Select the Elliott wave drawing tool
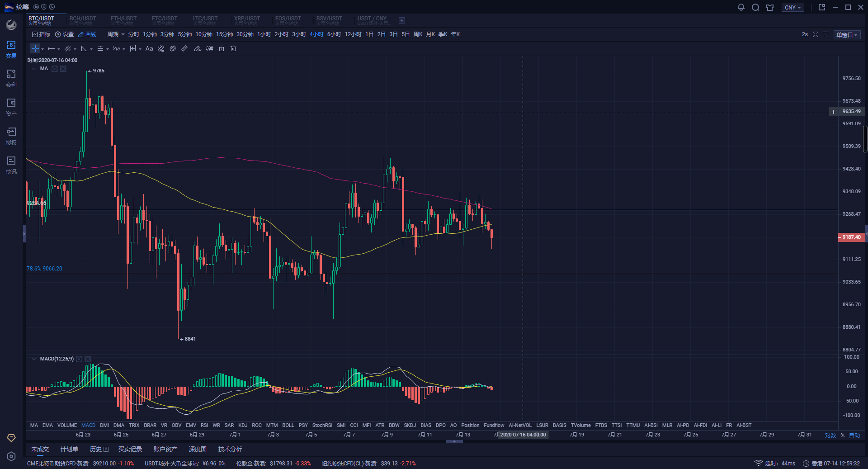 [x=117, y=48]
